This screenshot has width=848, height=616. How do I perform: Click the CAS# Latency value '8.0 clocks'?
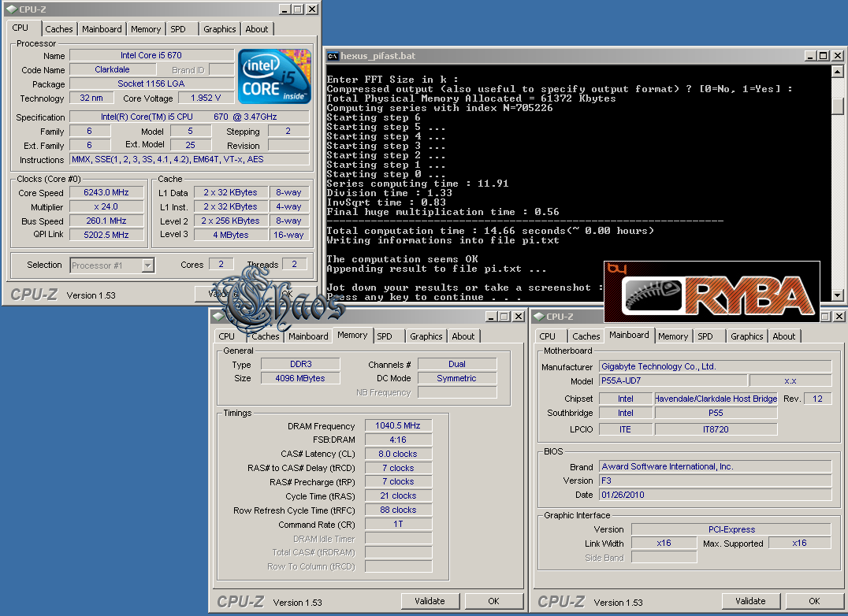(x=398, y=454)
